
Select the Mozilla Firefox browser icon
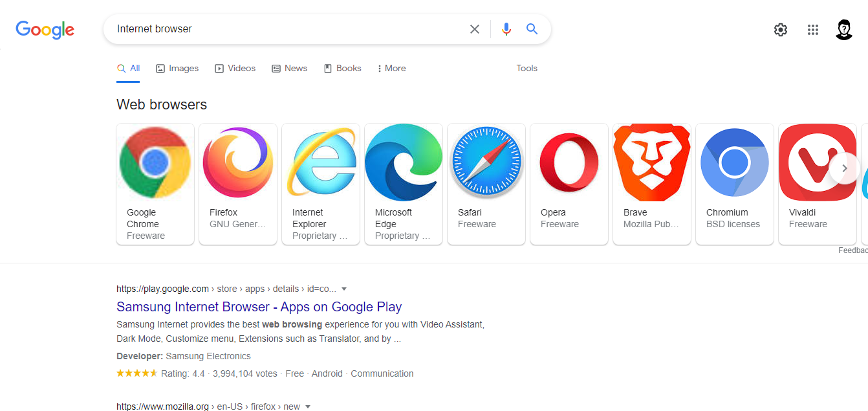pos(238,162)
